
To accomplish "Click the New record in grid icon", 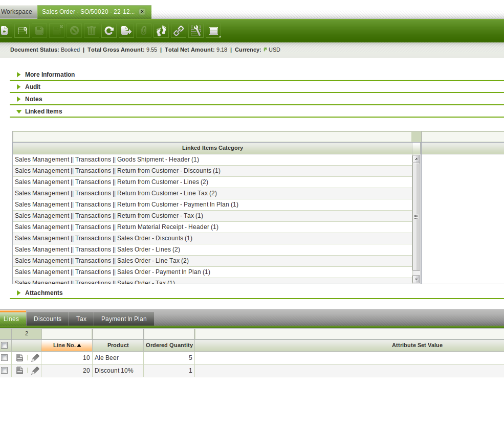I will coord(22,31).
